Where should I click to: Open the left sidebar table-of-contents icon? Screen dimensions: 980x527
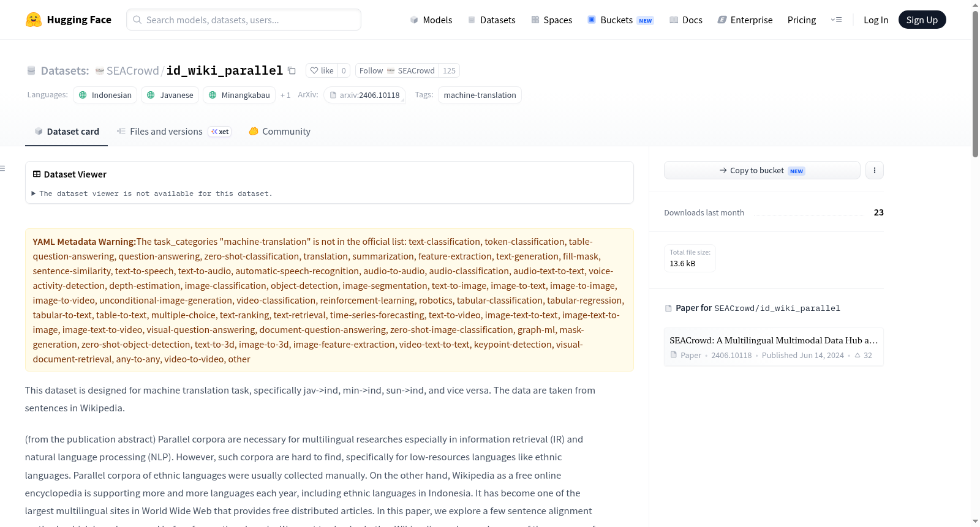tap(2, 168)
